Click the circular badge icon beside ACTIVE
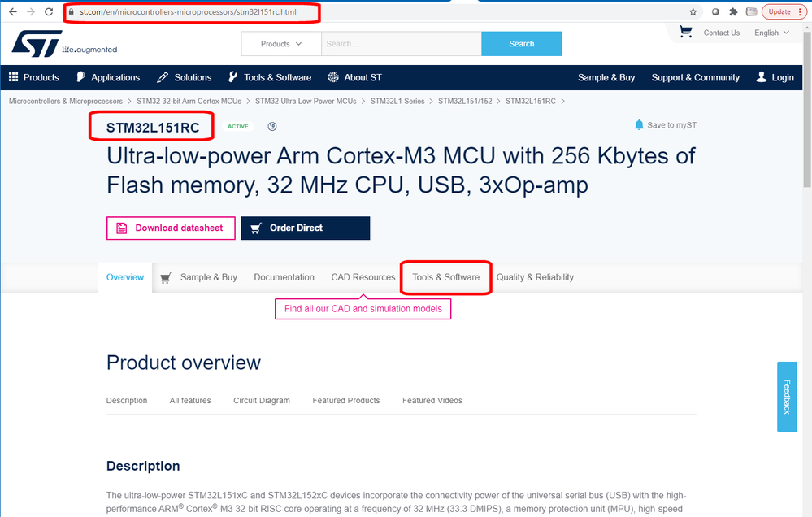 pos(271,126)
